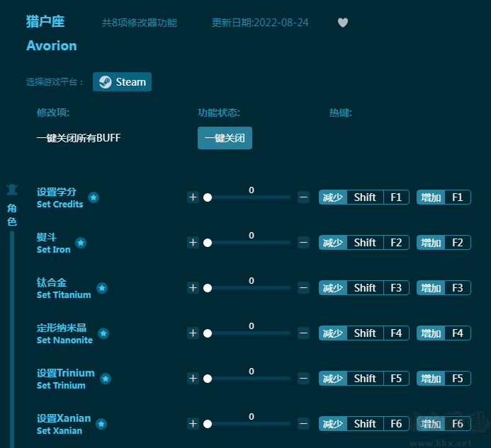The width and height of the screenshot is (491, 448).
Task: Click the 减少 Shift F5 hotkey button
Action: 364,379
